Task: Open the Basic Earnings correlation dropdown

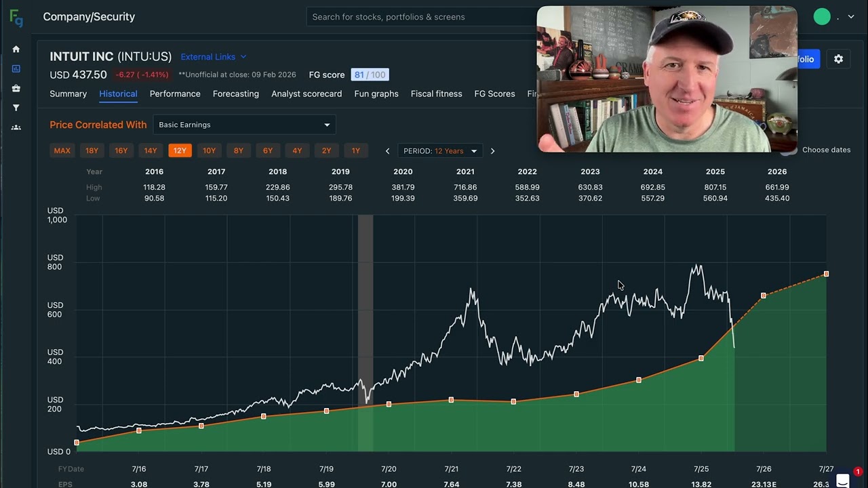Action: (244, 125)
